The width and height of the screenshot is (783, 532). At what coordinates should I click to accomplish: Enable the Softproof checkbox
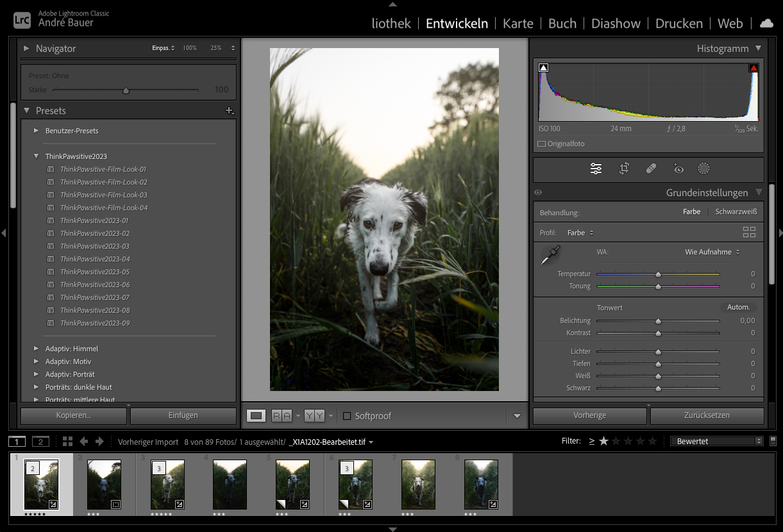(x=347, y=416)
